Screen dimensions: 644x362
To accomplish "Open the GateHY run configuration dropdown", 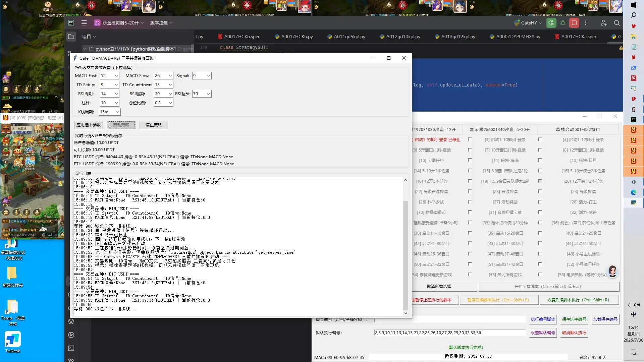I will coord(528,23).
